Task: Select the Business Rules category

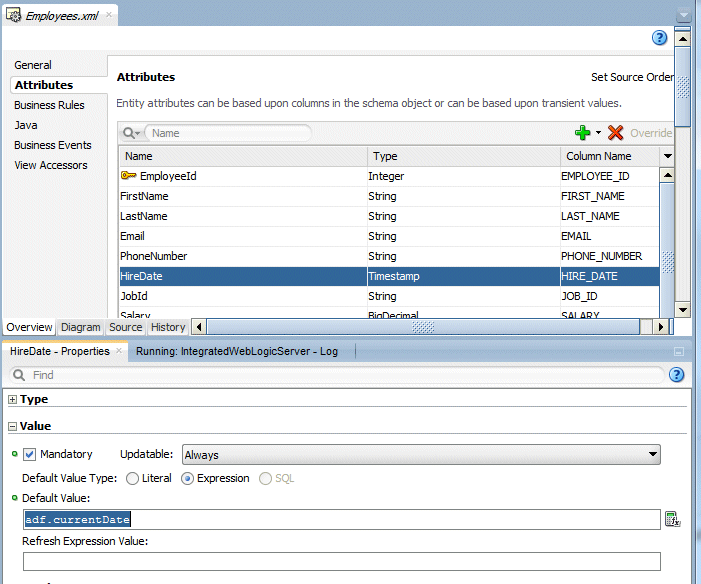Action: 49,105
